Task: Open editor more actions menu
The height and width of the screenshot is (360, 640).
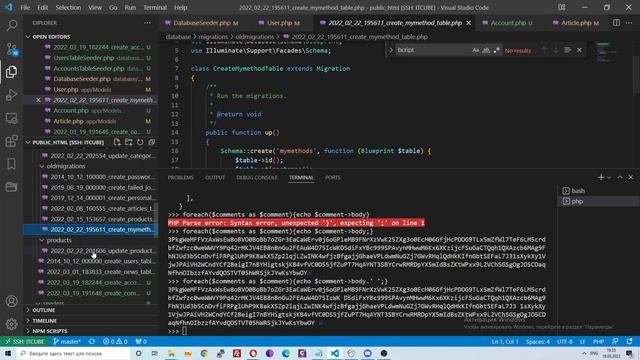Action: click(629, 23)
